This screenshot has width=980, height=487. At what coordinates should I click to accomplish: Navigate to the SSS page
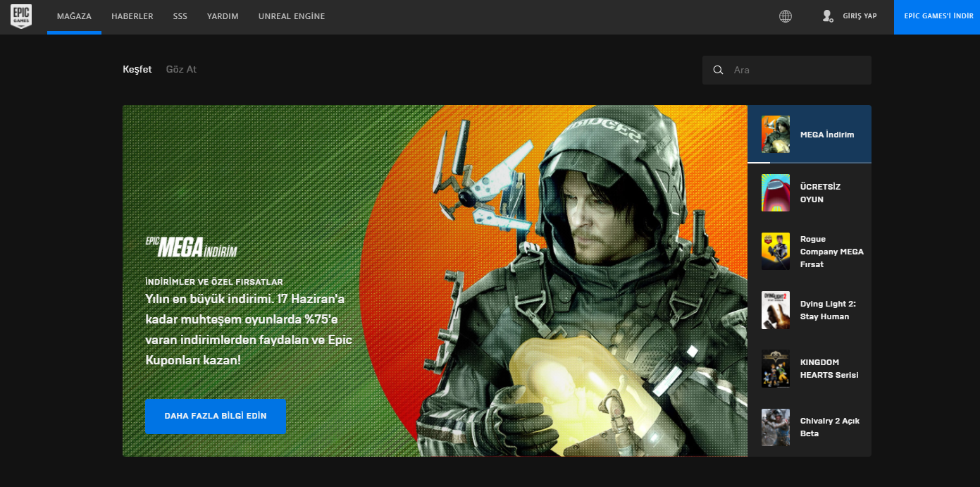180,16
